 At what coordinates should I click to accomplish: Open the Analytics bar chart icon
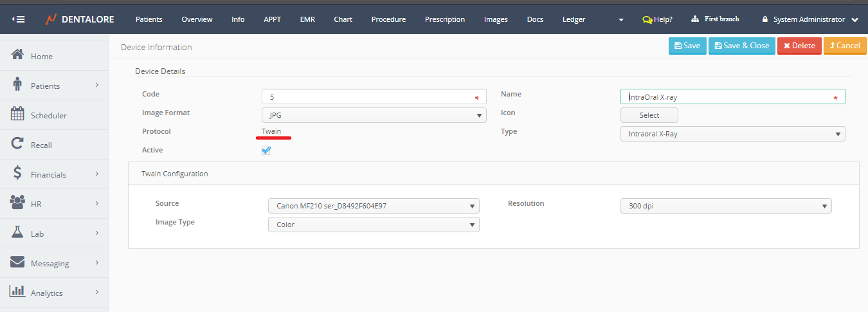tap(18, 292)
